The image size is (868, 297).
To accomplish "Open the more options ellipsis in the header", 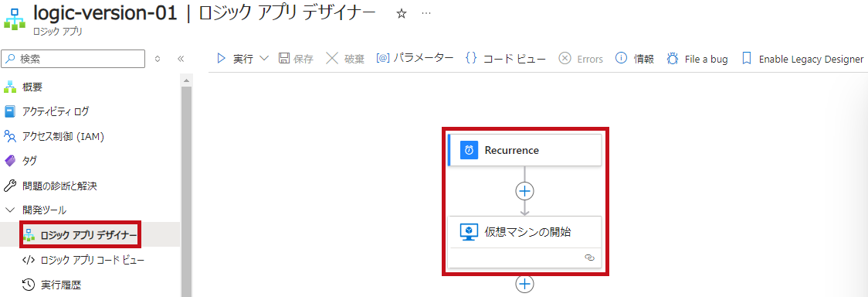I will [x=426, y=14].
